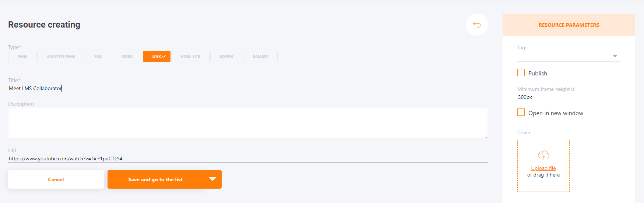Screen dimensions: 644x203
Task: Switch type to Video
Action: tap(127, 56)
